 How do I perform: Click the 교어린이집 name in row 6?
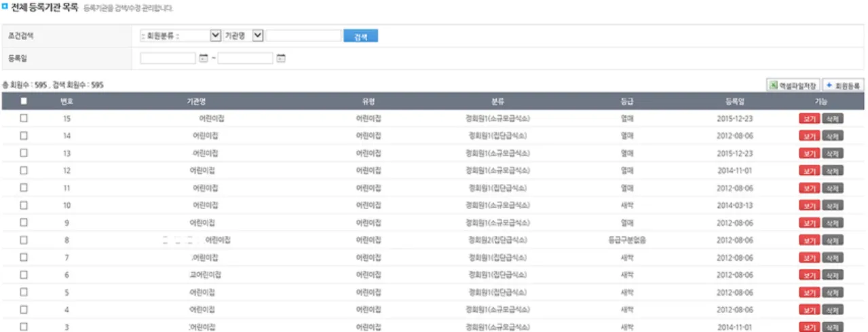pos(206,275)
